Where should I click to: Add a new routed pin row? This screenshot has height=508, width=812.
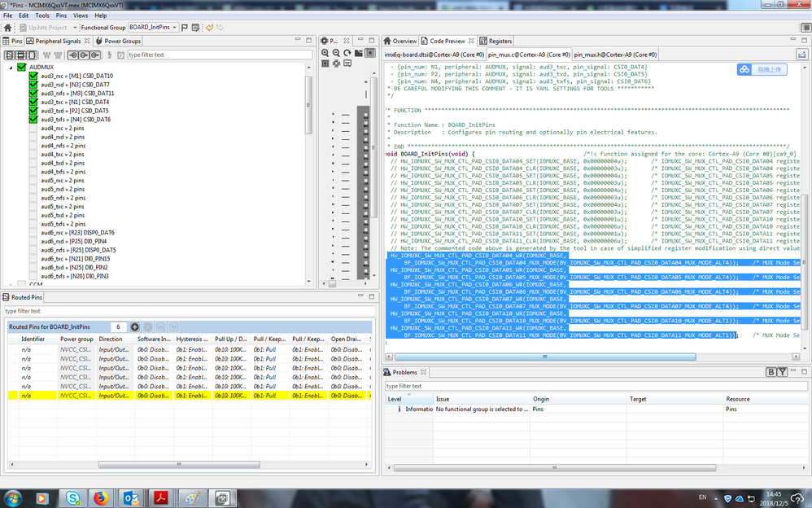point(134,327)
